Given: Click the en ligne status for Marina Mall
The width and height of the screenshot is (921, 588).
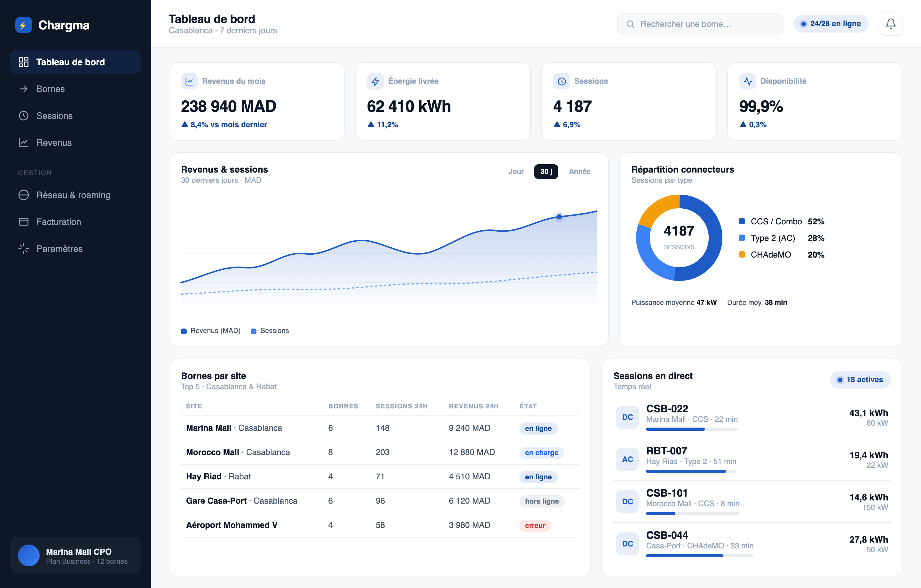Looking at the screenshot, I should pyautogui.click(x=538, y=428).
